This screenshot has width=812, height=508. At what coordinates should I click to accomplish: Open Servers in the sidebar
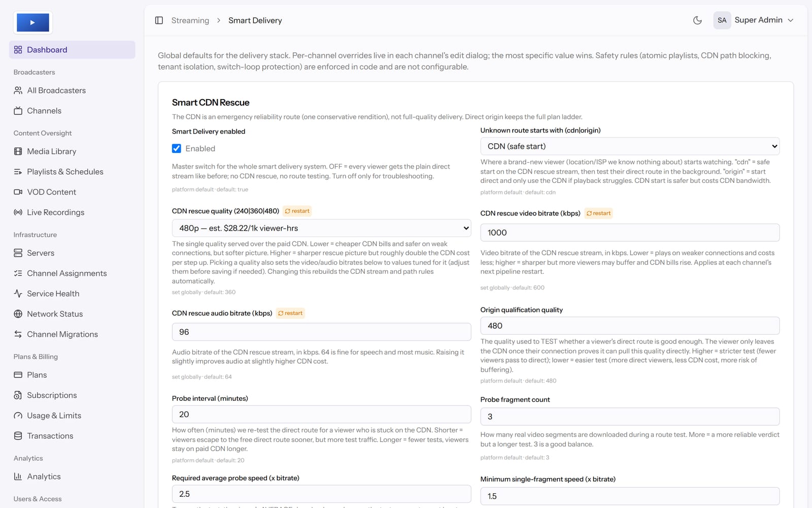72,253
